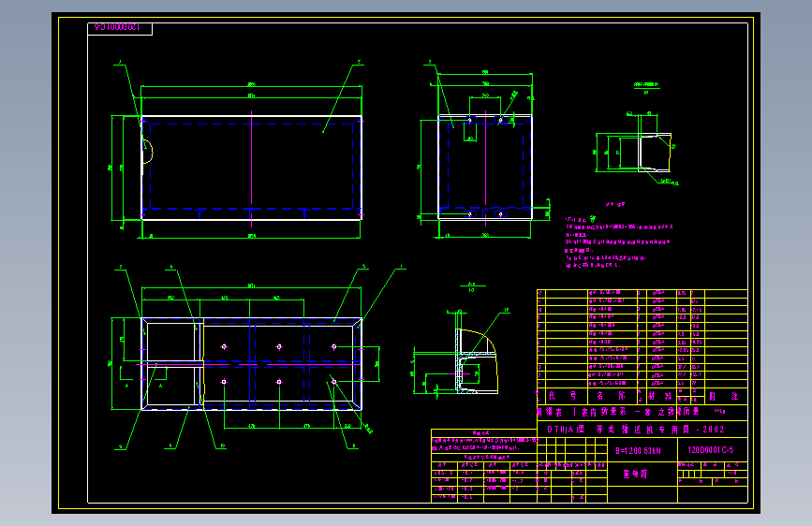Select the magenta technical notes text block
Image resolution: width=812 pixels, height=526 pixels.
(618, 241)
